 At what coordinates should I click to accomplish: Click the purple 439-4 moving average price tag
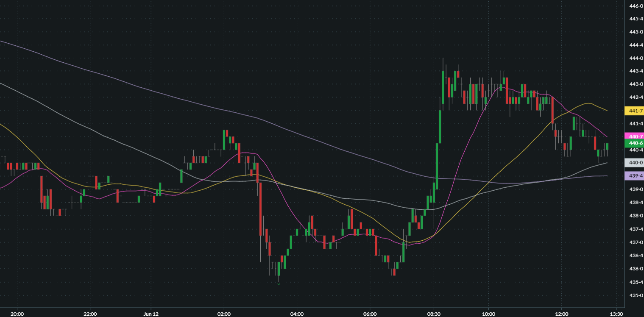tap(635, 176)
